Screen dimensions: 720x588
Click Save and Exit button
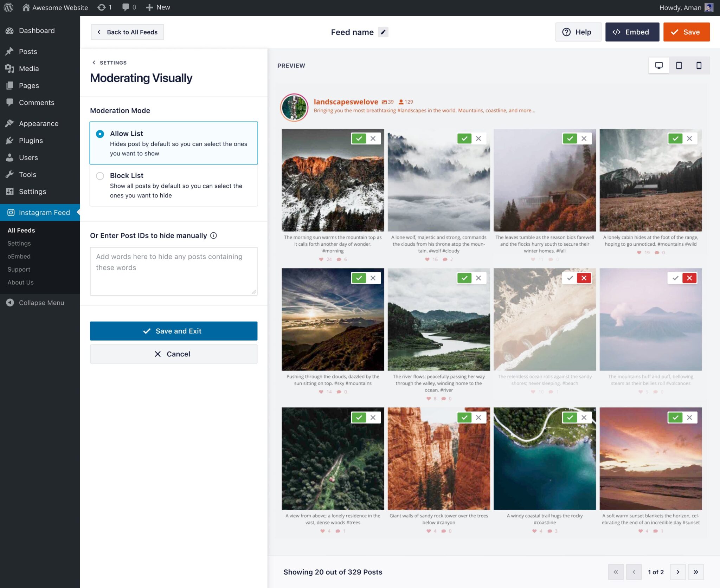coord(173,331)
